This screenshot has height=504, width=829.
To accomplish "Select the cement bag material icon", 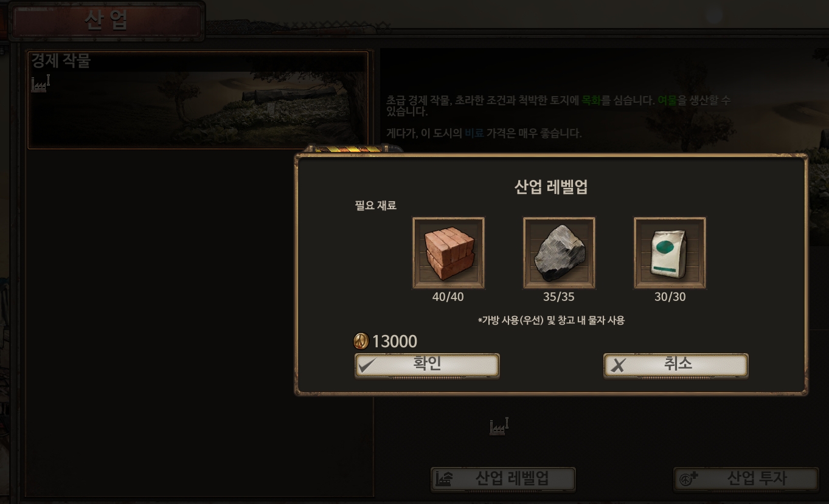I will (670, 252).
